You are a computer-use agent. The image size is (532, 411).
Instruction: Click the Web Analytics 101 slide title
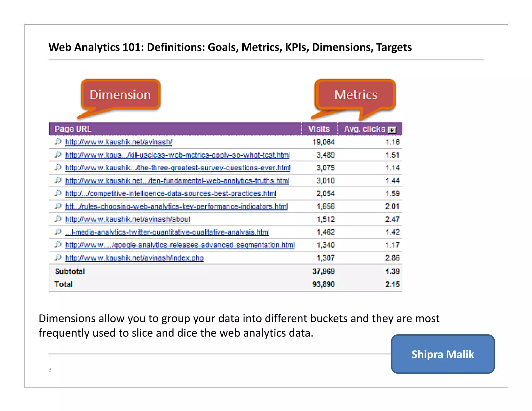pyautogui.click(x=230, y=47)
